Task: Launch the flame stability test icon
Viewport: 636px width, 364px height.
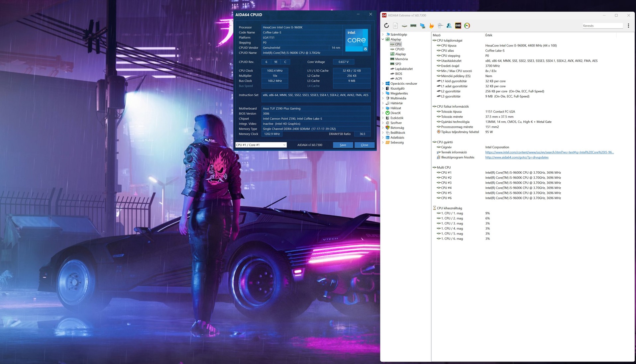Action: pyautogui.click(x=431, y=26)
